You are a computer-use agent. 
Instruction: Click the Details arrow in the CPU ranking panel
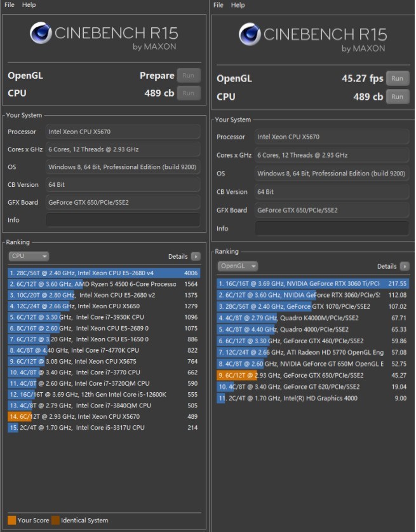tap(196, 256)
